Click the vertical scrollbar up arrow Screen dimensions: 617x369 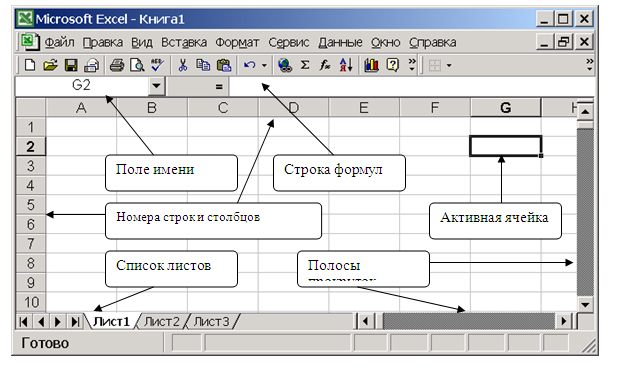click(x=585, y=112)
